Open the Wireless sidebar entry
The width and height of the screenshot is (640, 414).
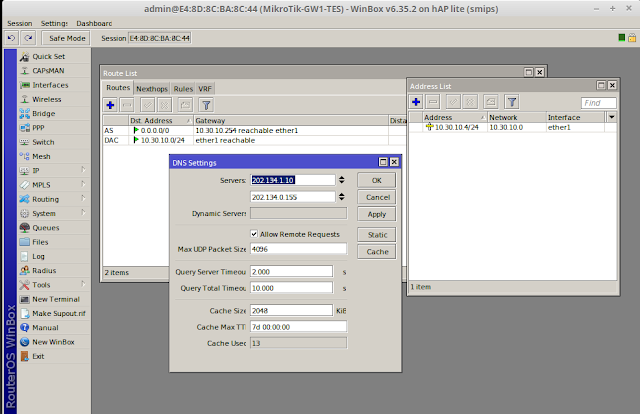(47, 99)
